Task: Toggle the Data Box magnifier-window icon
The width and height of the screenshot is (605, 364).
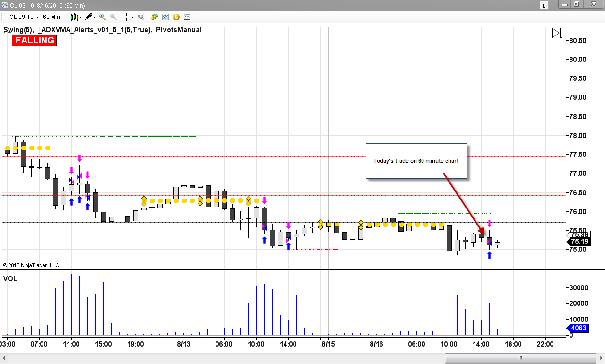Action: (x=140, y=17)
